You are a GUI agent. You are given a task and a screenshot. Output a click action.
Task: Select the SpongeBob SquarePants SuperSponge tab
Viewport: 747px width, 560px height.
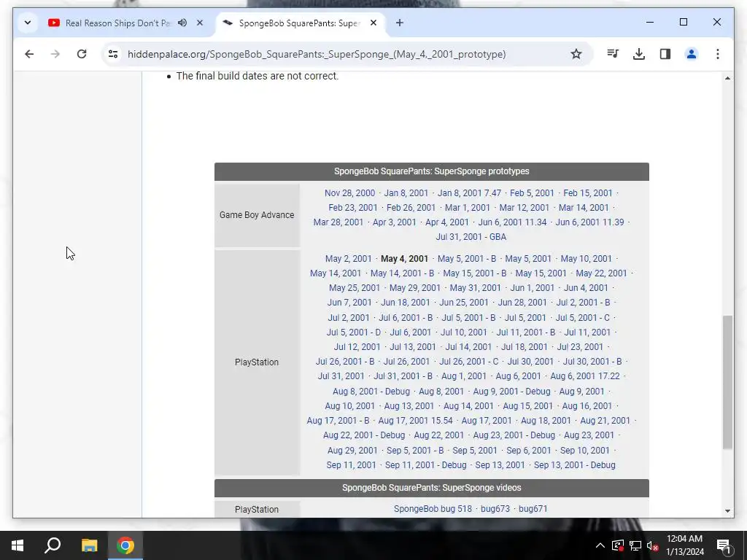(x=300, y=23)
